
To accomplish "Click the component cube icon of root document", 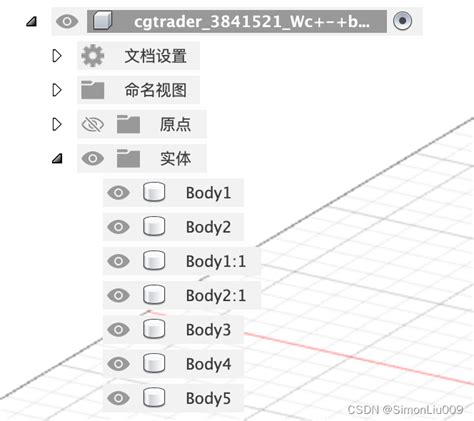I will point(103,20).
